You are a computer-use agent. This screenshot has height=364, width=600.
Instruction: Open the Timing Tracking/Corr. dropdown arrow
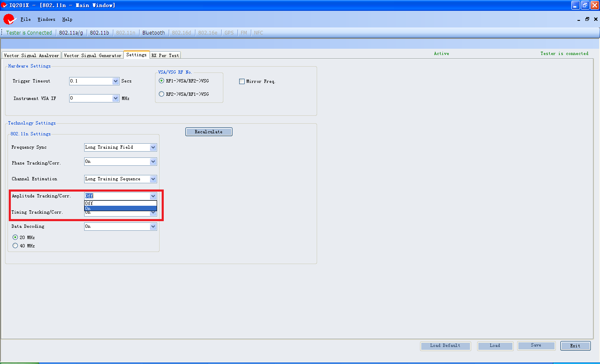tap(153, 213)
